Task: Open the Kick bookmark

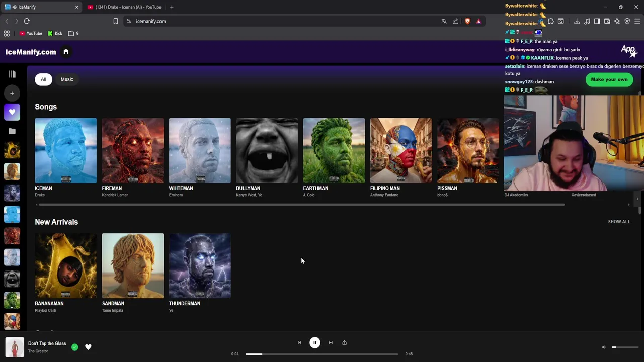Action: (55, 33)
